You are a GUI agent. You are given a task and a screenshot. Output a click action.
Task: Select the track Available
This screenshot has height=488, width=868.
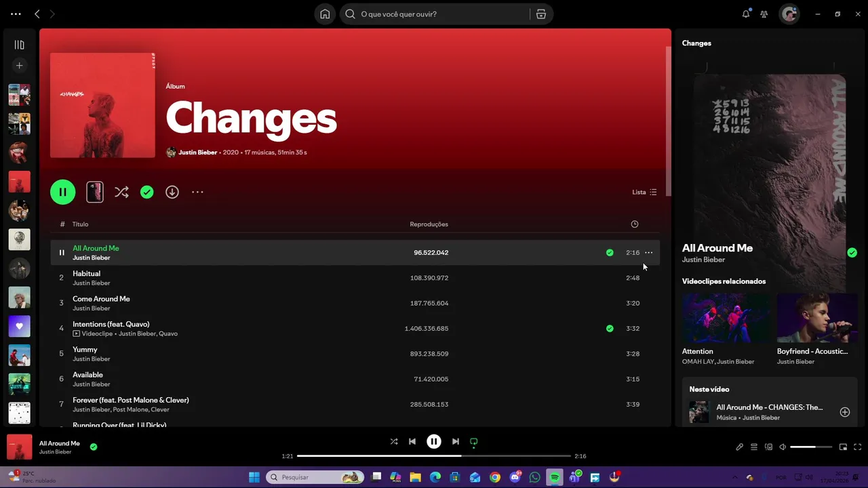[x=87, y=375]
